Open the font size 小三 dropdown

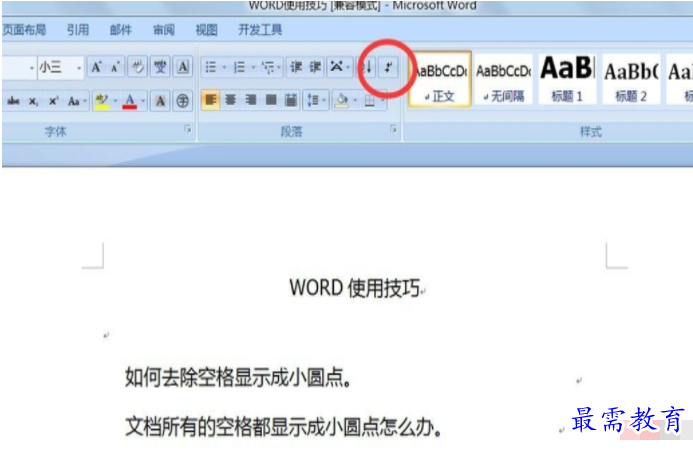click(x=79, y=68)
